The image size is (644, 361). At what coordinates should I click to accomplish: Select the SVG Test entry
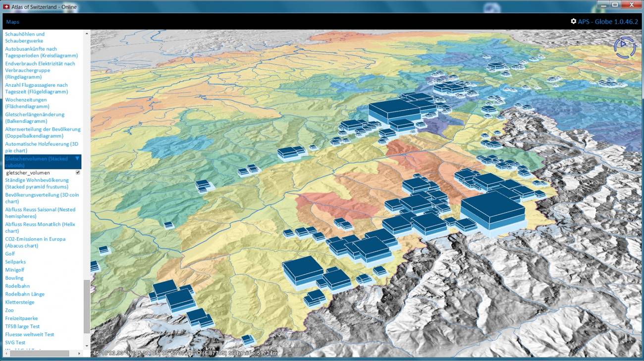(x=15, y=342)
